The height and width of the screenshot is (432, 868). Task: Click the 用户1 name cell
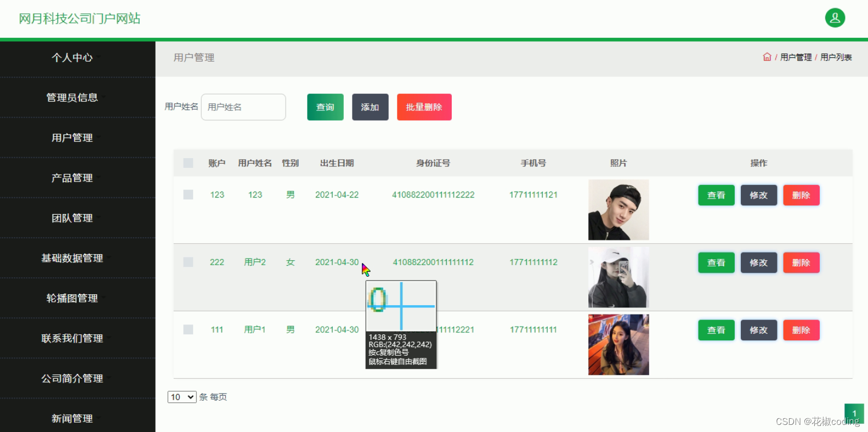pos(255,330)
